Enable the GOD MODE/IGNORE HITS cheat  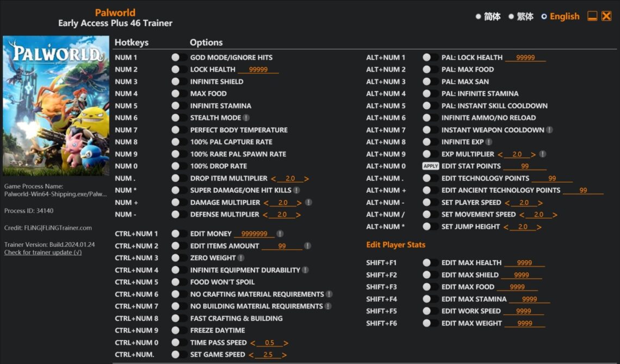175,57
